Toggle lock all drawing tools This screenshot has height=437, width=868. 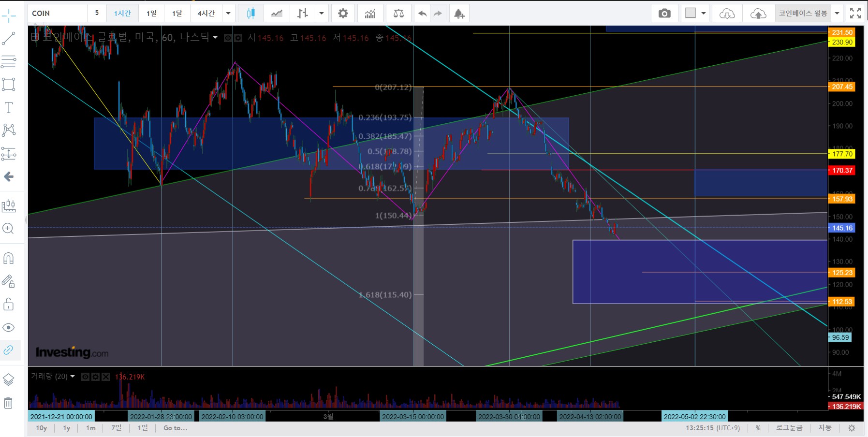[9, 304]
